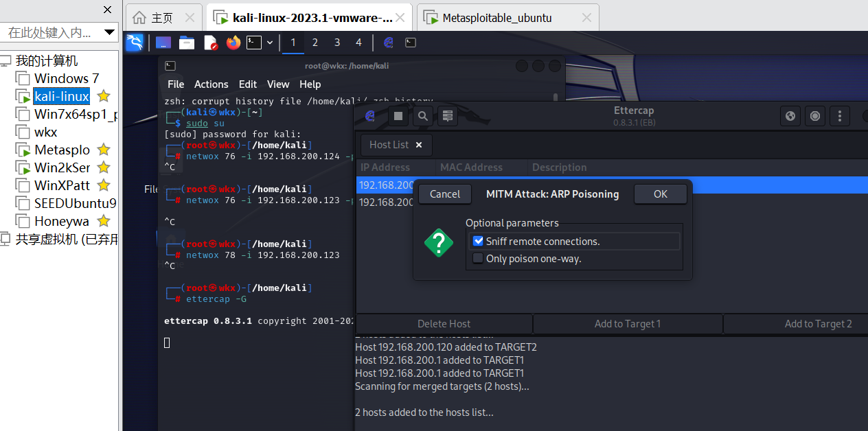Click terminal task icon in Kali panel
This screenshot has width=868, height=431.
[x=410, y=43]
